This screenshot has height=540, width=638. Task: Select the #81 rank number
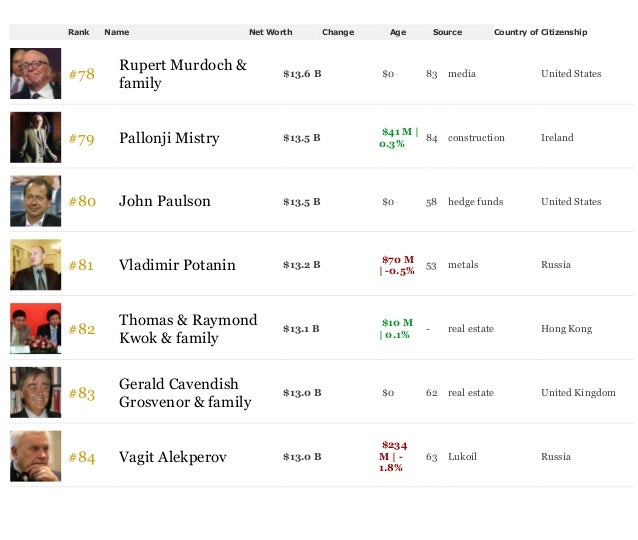81,265
